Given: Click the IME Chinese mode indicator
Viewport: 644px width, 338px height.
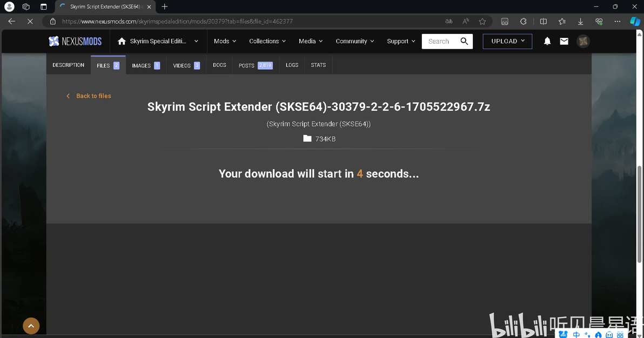Looking at the screenshot, I should (x=576, y=335).
